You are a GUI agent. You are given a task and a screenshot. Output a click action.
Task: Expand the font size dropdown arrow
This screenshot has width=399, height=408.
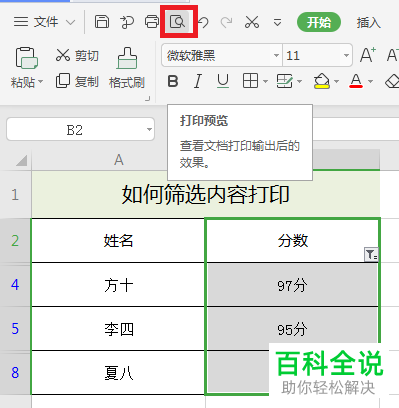[x=346, y=55]
